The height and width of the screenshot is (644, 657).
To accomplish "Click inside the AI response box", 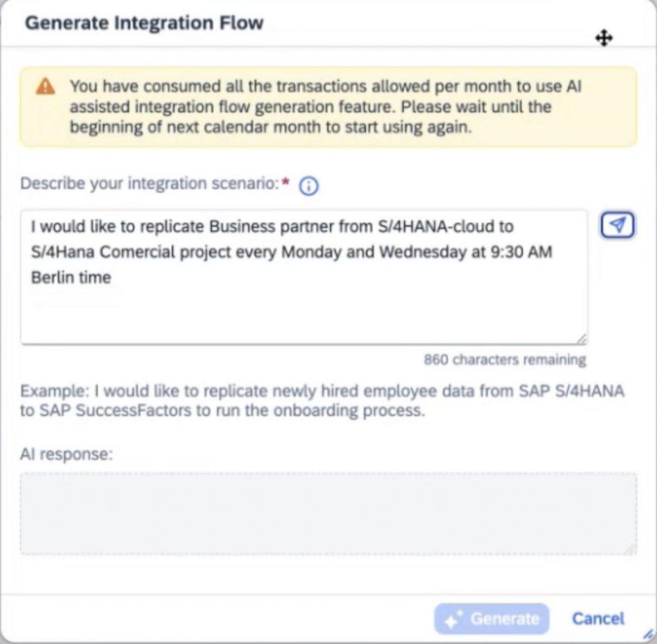I will tap(328, 514).
